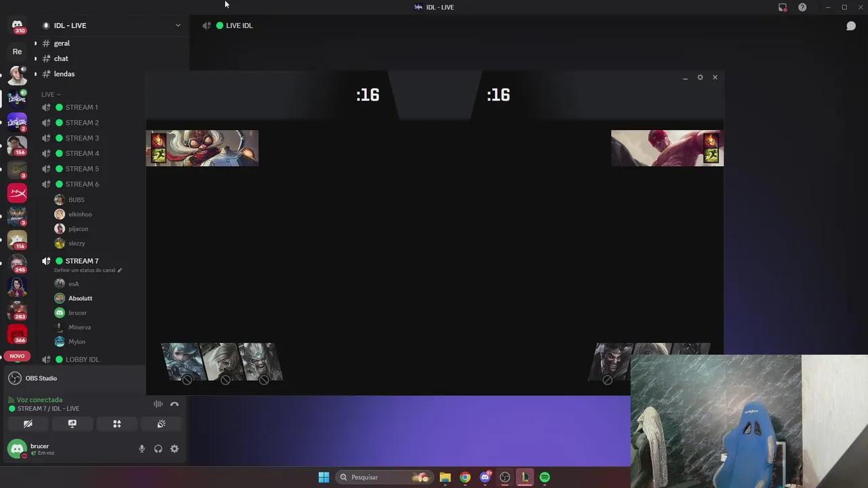Open Discord direct messages home icon
The image size is (868, 488).
[x=17, y=26]
